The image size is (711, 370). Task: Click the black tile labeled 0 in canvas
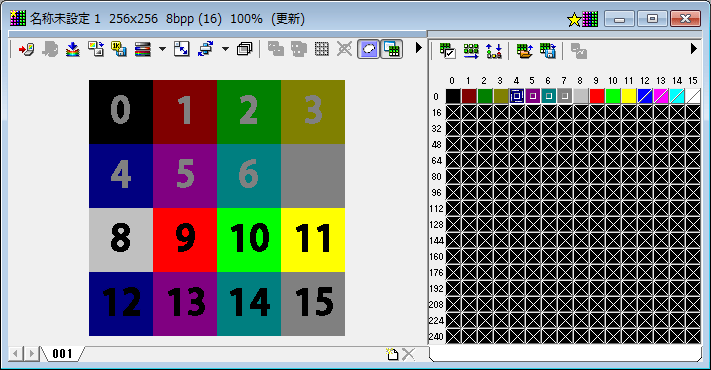pos(121,112)
